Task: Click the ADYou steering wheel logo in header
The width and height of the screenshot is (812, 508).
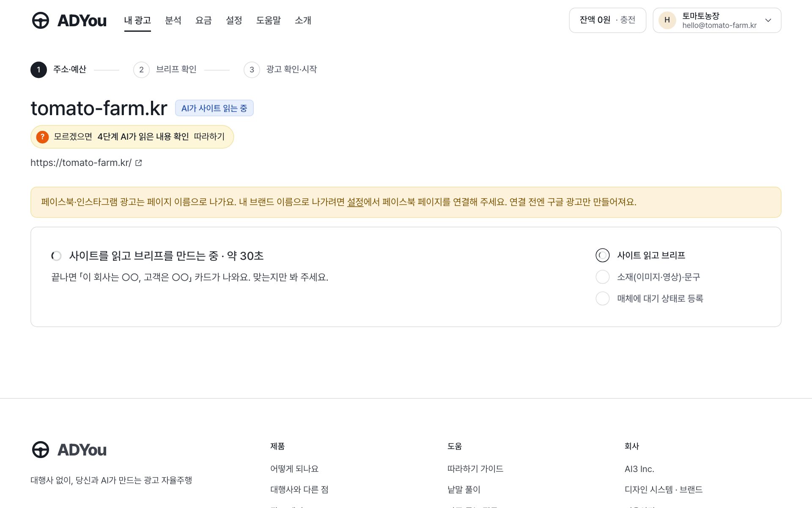Action: pos(41,20)
